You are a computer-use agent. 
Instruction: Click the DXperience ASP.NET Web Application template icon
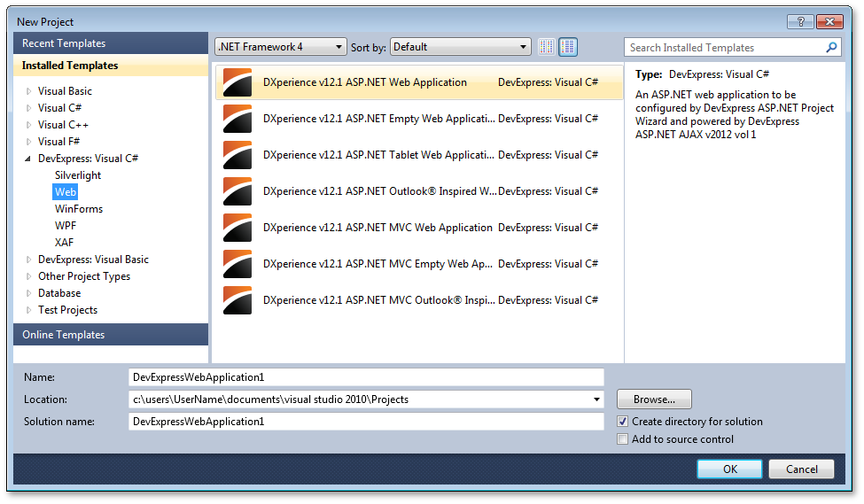point(237,82)
